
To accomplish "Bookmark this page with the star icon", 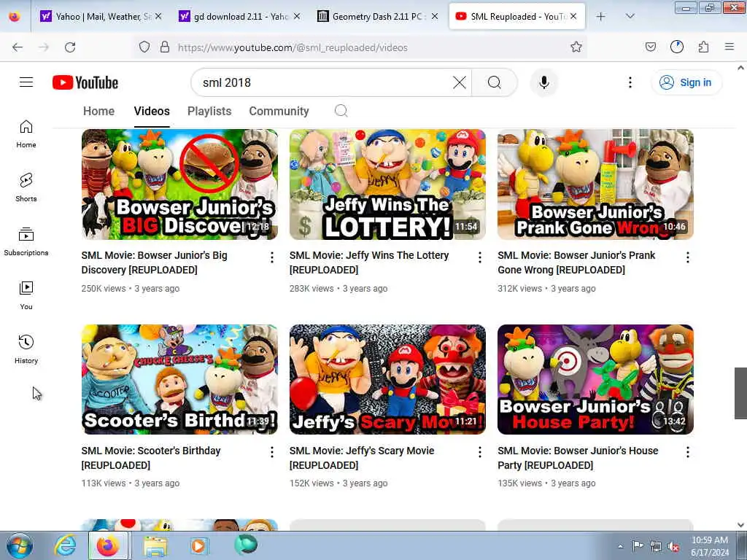I will (576, 47).
